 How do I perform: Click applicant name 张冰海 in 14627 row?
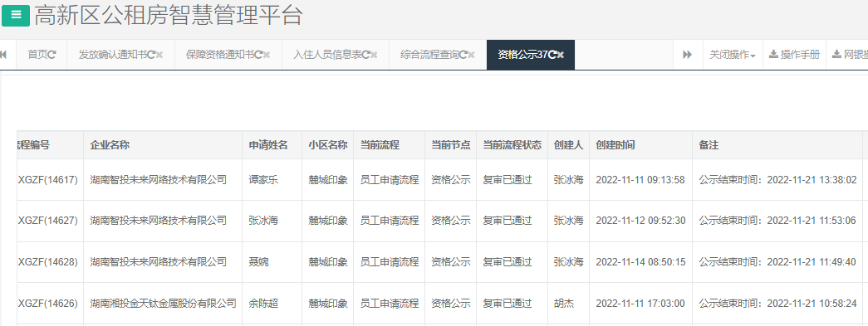[x=263, y=221]
